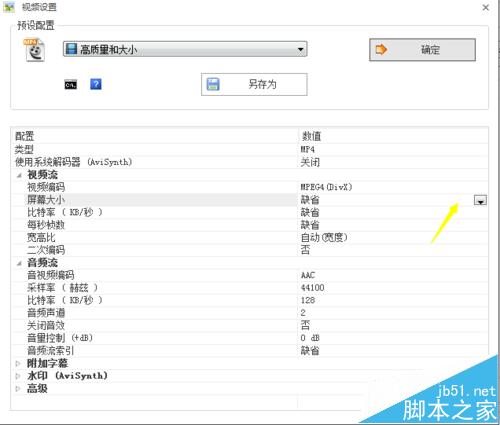
Task: Click the 128 audio bitrate value
Action: pos(308,300)
